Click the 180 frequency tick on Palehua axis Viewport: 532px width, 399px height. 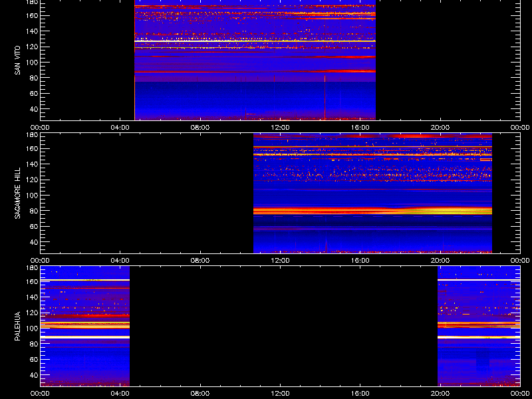pyautogui.click(x=32, y=268)
